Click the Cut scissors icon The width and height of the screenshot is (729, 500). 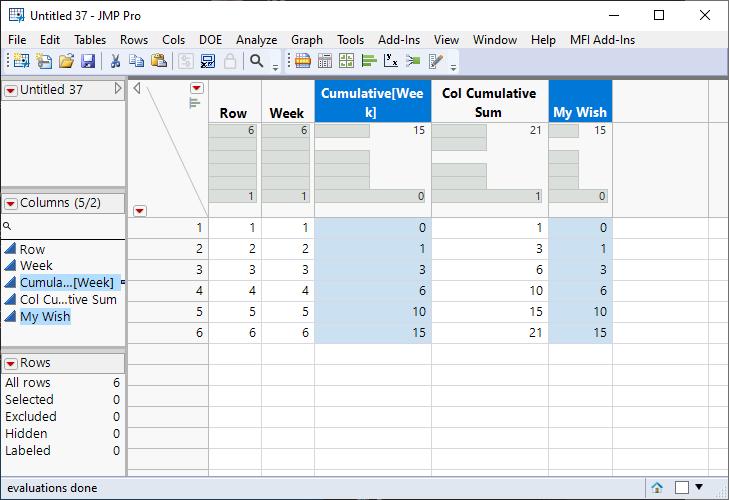click(x=115, y=61)
